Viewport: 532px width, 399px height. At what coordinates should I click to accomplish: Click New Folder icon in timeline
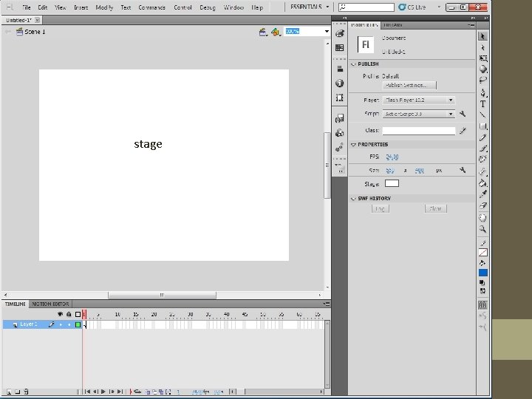point(18,392)
